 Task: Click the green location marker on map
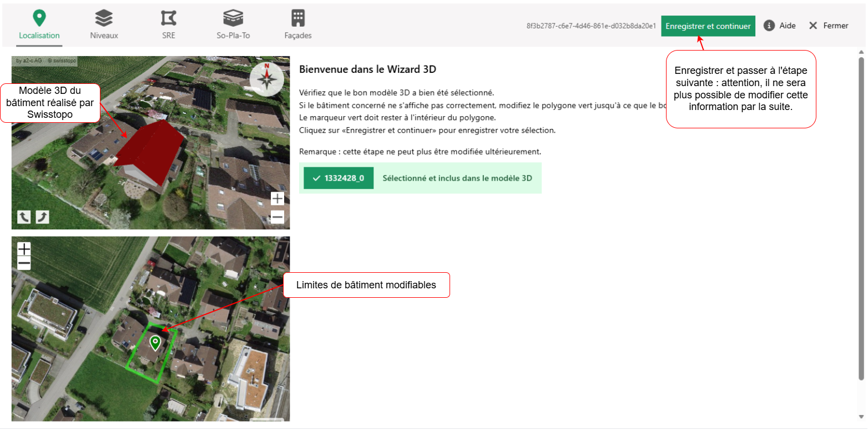155,342
